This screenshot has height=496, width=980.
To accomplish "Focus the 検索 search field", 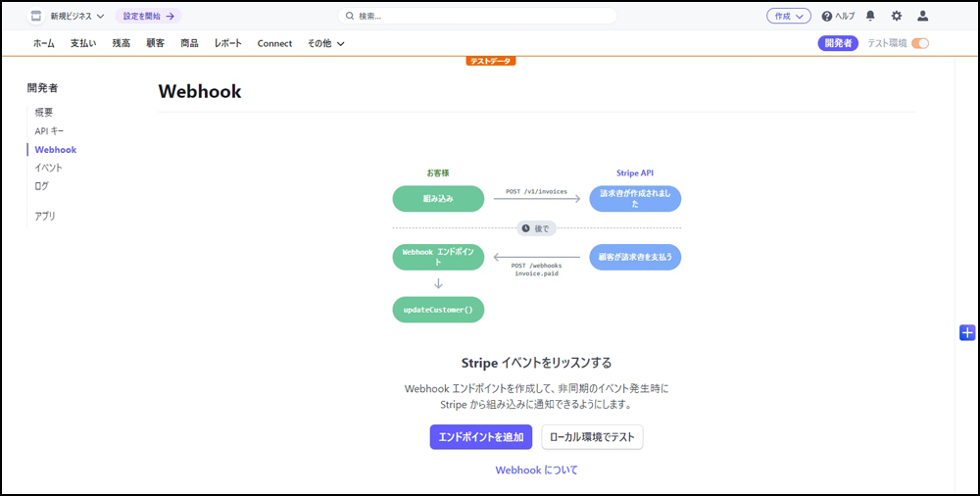I will coord(477,17).
